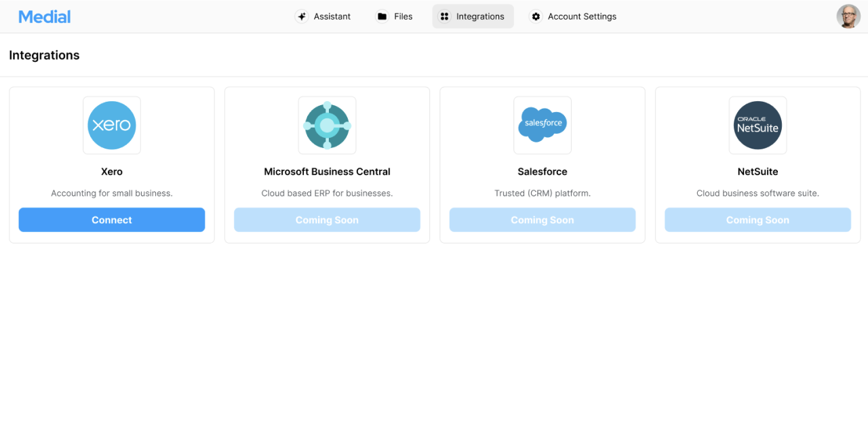Click the Medial logo
The width and height of the screenshot is (868, 435).
point(45,17)
